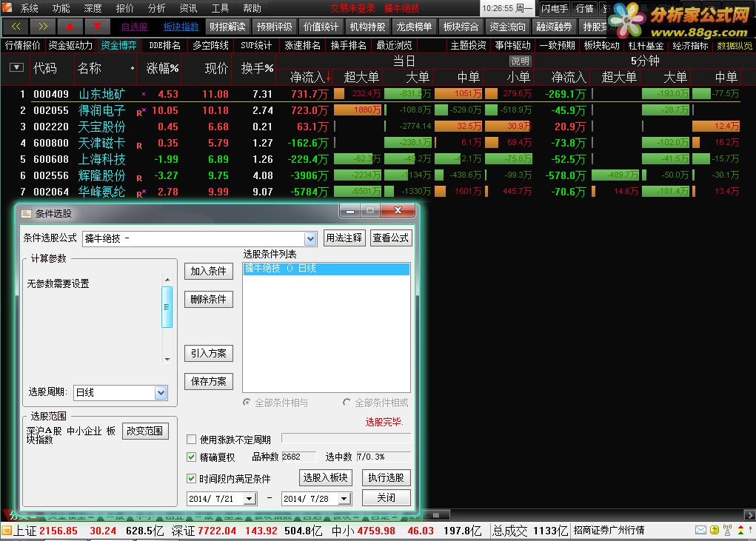Open the 帮助 menu

[x=252, y=8]
